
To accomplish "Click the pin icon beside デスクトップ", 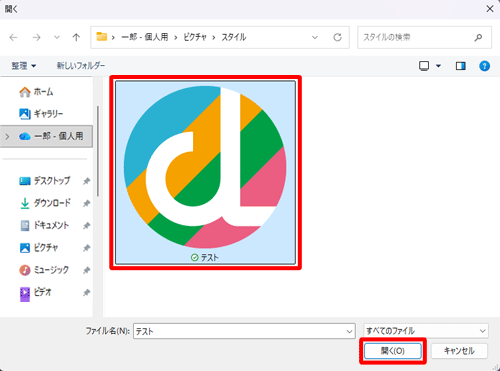I will (x=86, y=181).
